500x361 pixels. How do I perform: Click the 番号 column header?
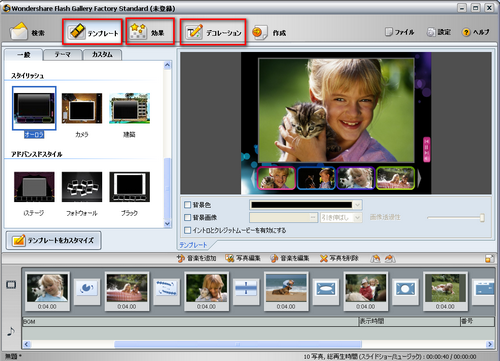[x=477, y=322]
